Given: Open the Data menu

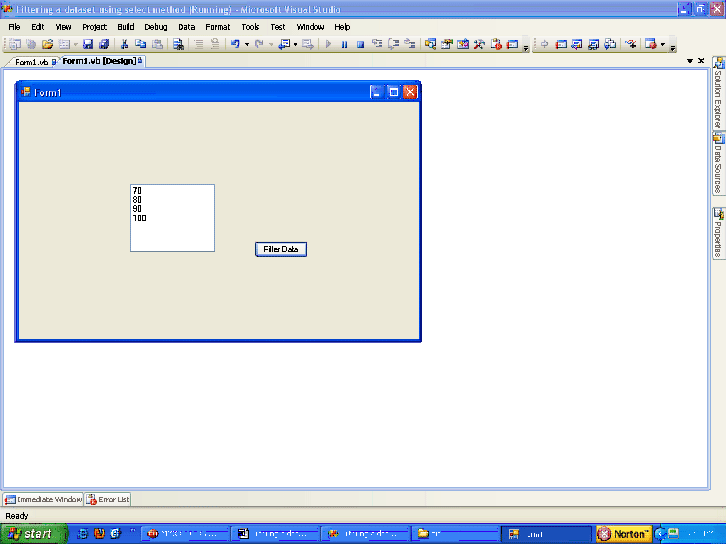Looking at the screenshot, I should 187,27.
